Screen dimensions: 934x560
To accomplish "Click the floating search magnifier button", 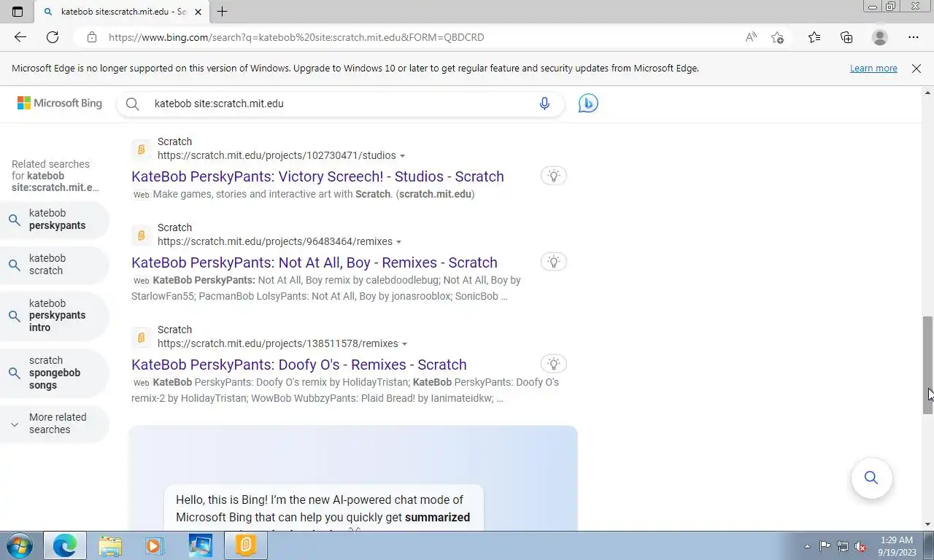I will pyautogui.click(x=871, y=478).
